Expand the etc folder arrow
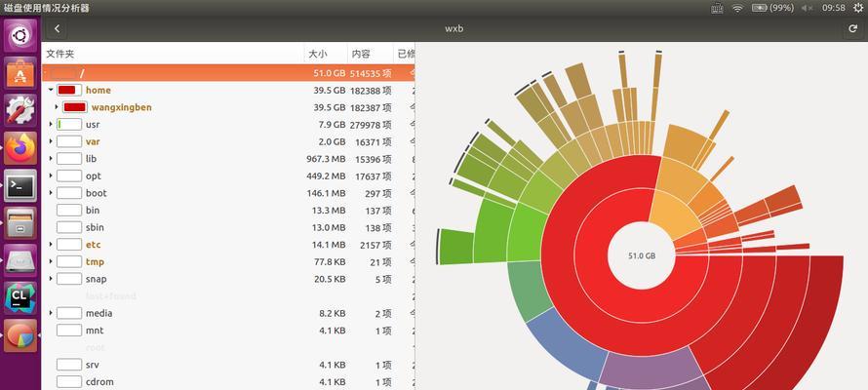 click(51, 245)
